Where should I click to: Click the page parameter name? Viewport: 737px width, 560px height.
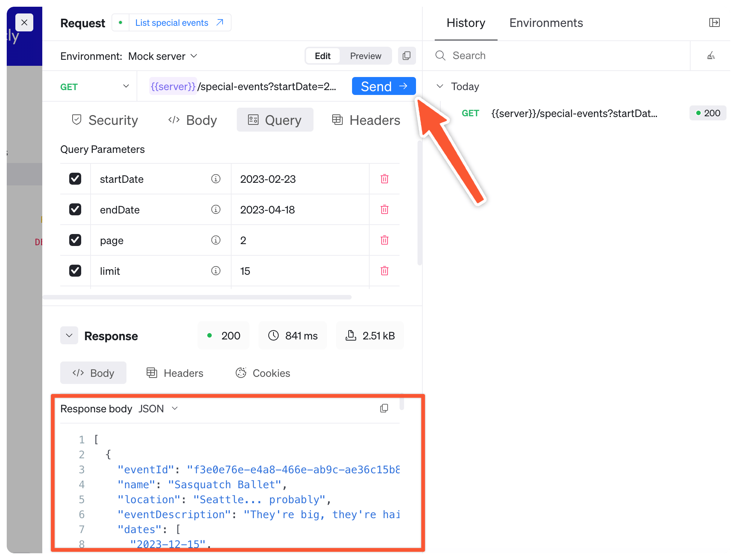pos(111,240)
